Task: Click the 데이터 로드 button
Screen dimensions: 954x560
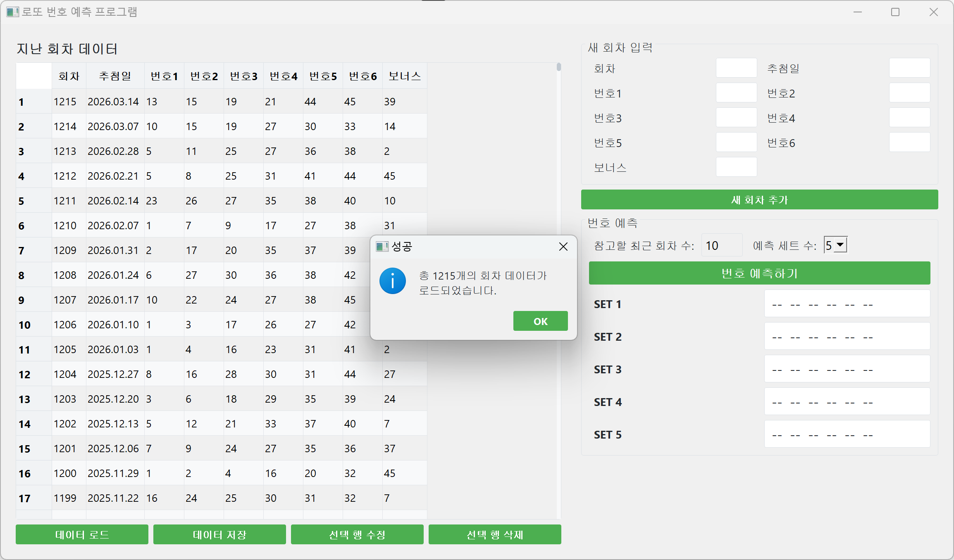Action: point(82,535)
